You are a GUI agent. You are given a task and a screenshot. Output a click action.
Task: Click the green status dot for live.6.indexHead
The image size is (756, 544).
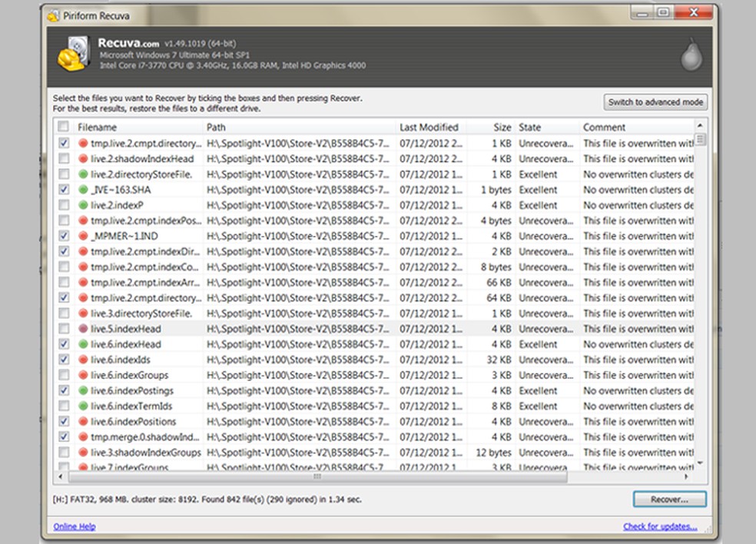pyautogui.click(x=83, y=344)
